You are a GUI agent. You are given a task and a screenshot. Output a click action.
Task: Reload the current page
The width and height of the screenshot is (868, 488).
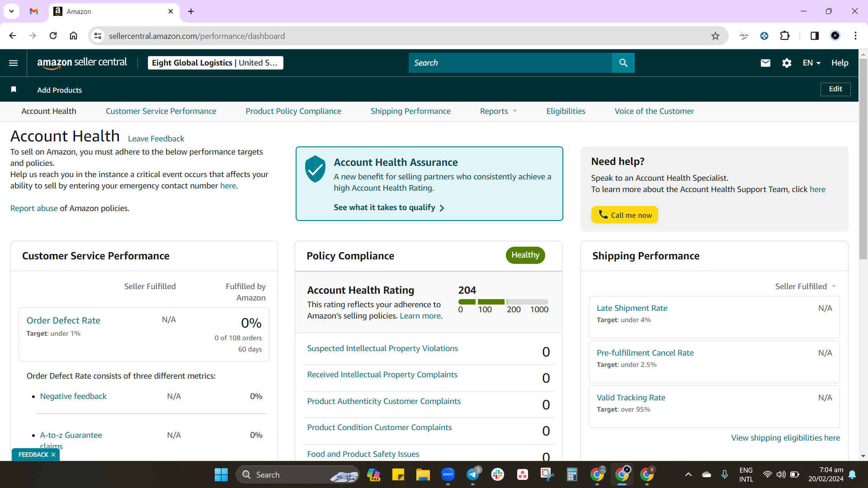53,36
